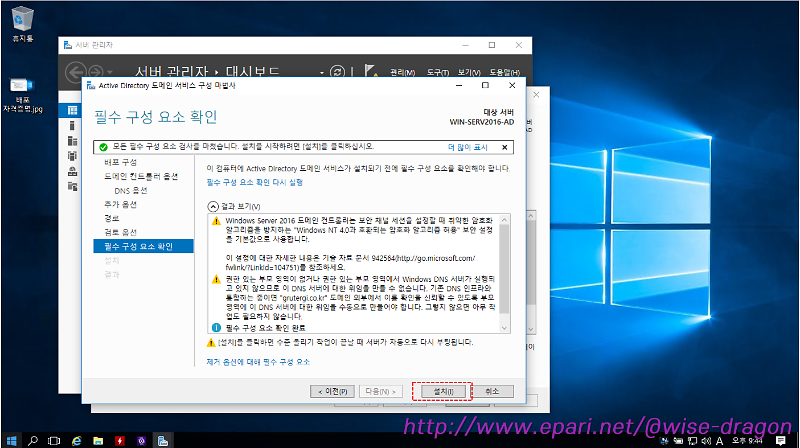Go to 경로 wizard step
This screenshot has width=800, height=448.
[112, 218]
